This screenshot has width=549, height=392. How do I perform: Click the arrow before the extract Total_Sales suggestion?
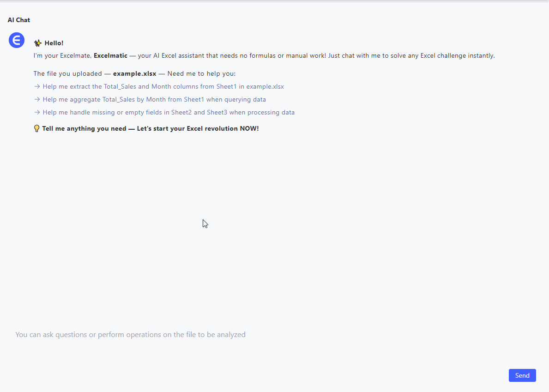click(37, 86)
